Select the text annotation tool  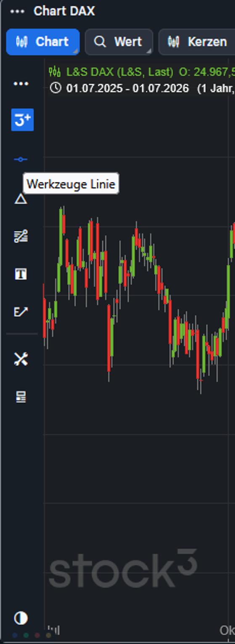point(21,274)
